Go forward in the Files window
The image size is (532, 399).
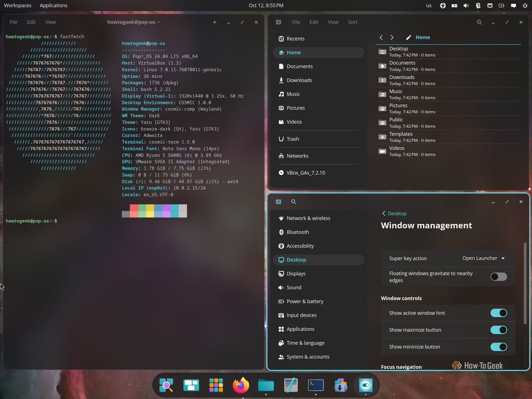coord(392,37)
